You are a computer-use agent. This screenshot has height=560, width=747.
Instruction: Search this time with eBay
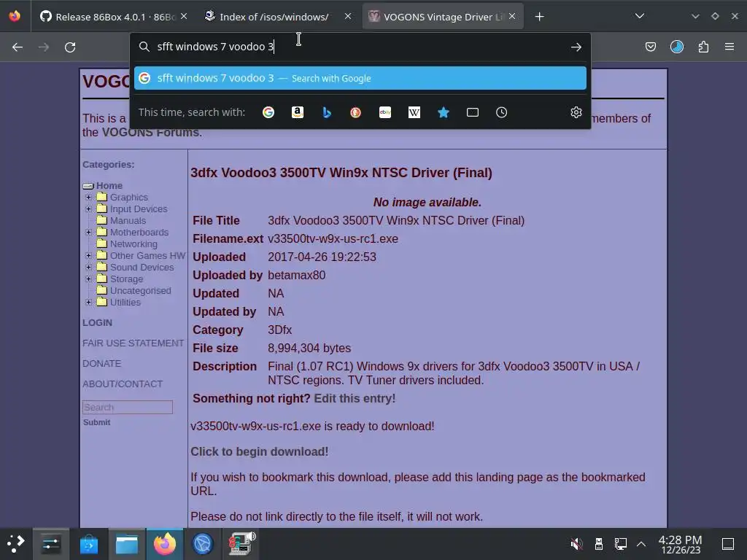click(385, 112)
